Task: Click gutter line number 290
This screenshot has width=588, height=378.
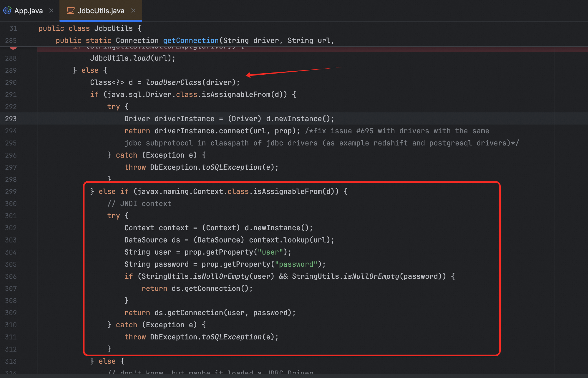Action: click(11, 82)
